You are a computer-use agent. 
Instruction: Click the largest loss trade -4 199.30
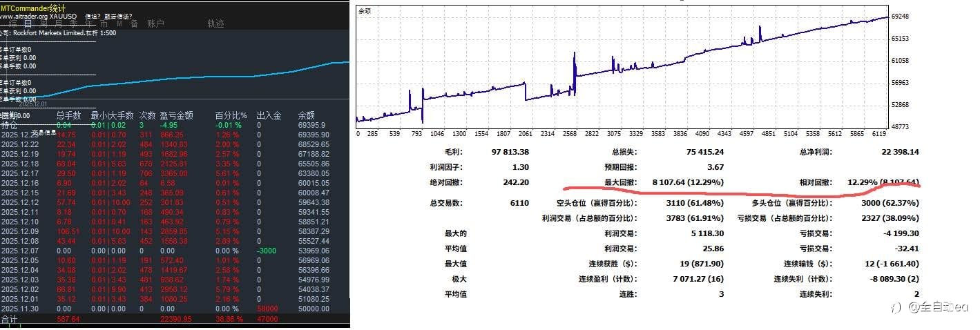pyautogui.click(x=901, y=233)
